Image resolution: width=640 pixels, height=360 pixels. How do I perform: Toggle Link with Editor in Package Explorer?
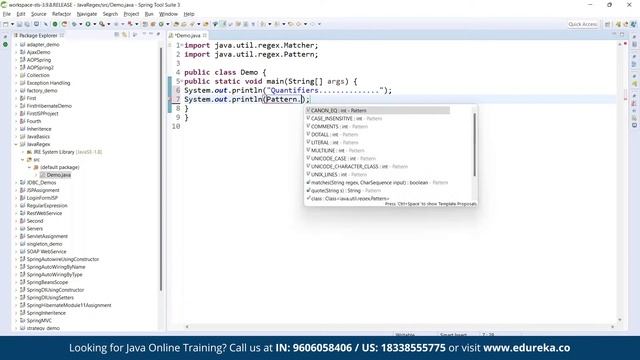(125, 35)
